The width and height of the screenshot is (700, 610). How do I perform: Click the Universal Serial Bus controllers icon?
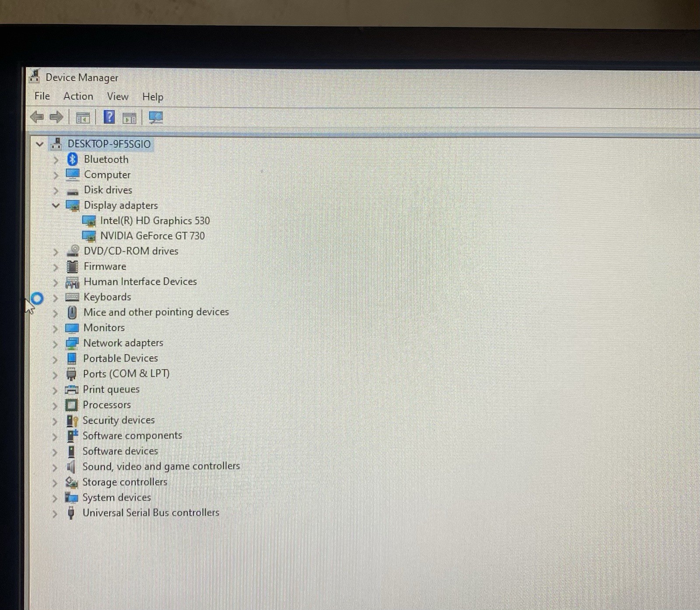coord(71,513)
